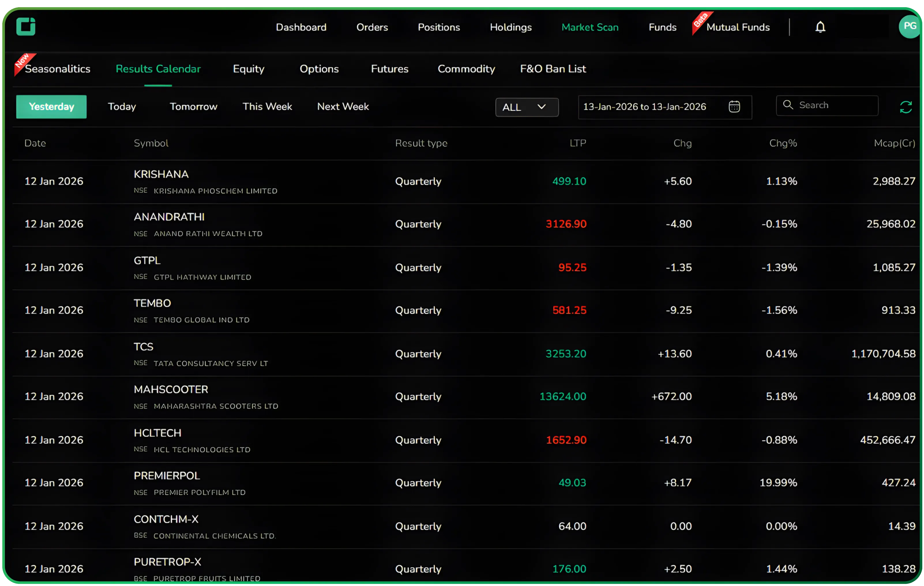Open the PG profile avatar
Viewport: 924px width, 586px height.
tap(909, 27)
